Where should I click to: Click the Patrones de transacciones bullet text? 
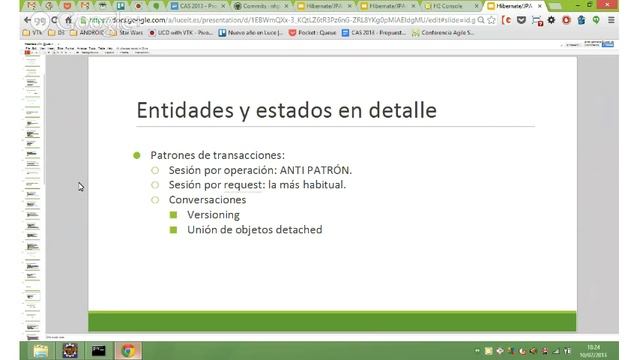[218, 155]
